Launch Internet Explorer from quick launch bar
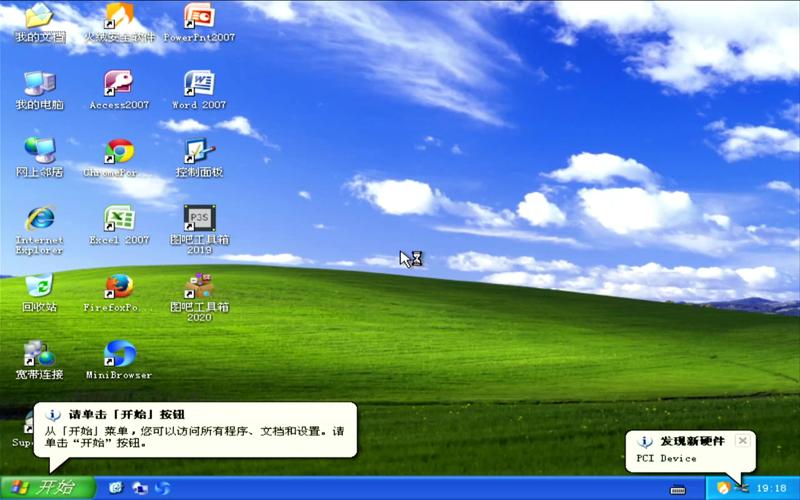The image size is (800, 500). 116,488
